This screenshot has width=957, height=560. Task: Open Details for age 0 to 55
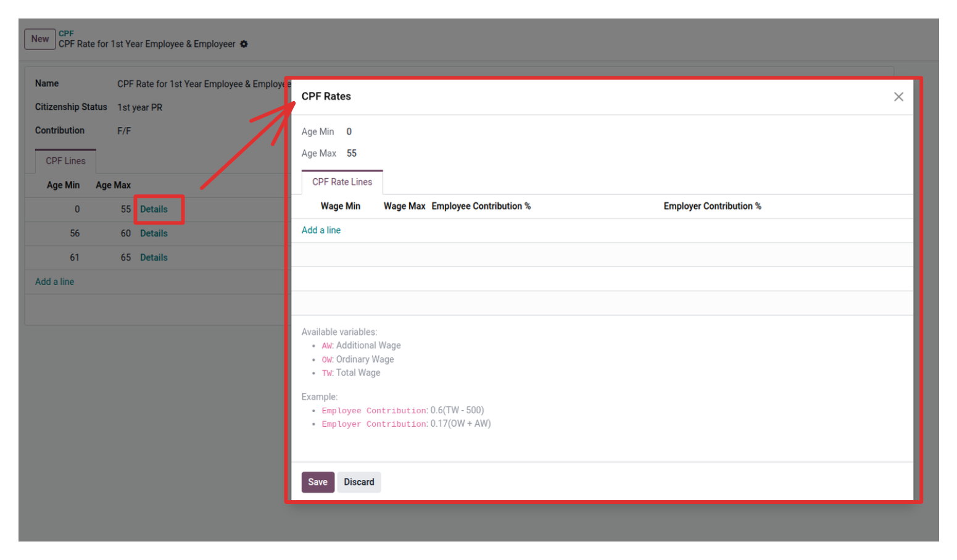[154, 209]
